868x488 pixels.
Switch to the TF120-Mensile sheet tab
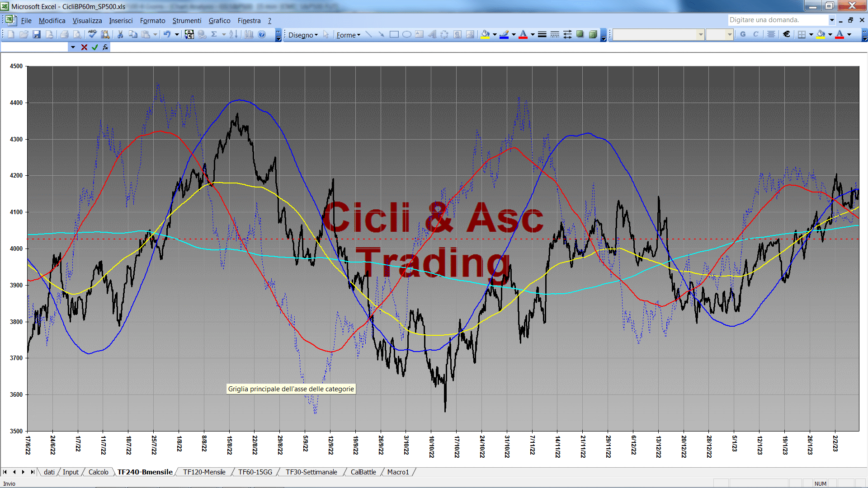(x=204, y=472)
